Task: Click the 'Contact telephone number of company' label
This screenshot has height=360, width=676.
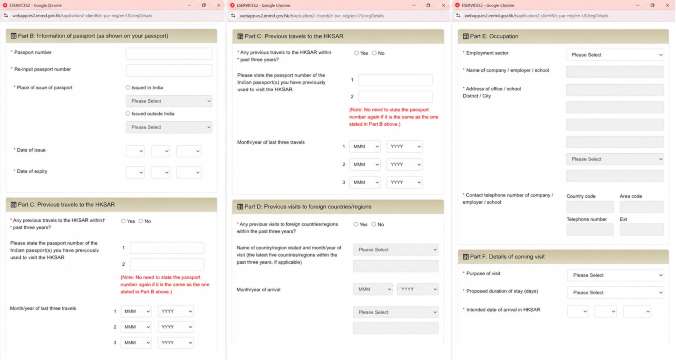Action: 507,199
